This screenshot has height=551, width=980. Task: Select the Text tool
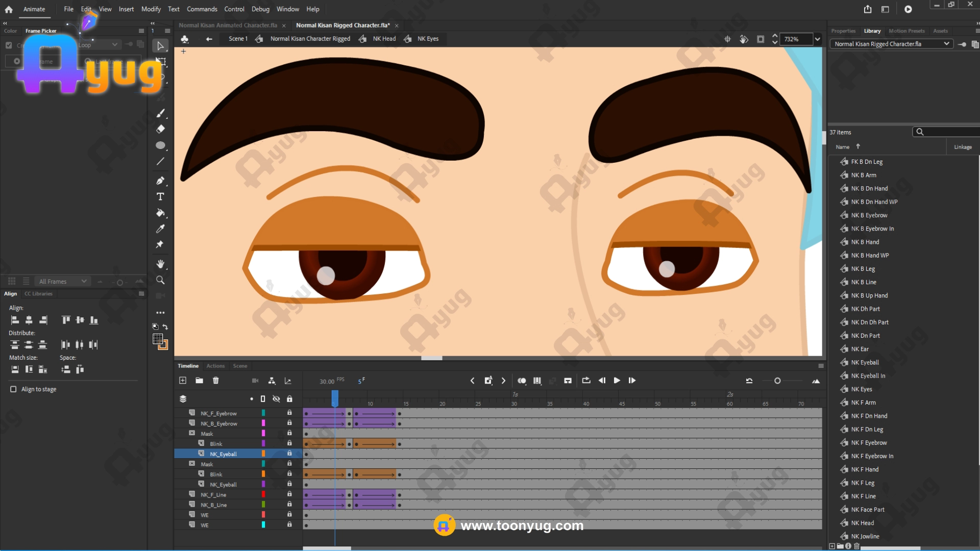(x=160, y=196)
